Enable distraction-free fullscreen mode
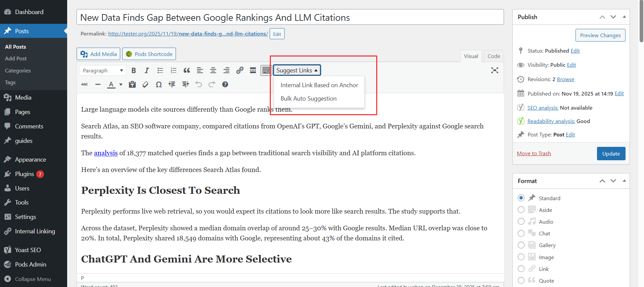Viewport: 644px width, 287px height. pos(495,70)
